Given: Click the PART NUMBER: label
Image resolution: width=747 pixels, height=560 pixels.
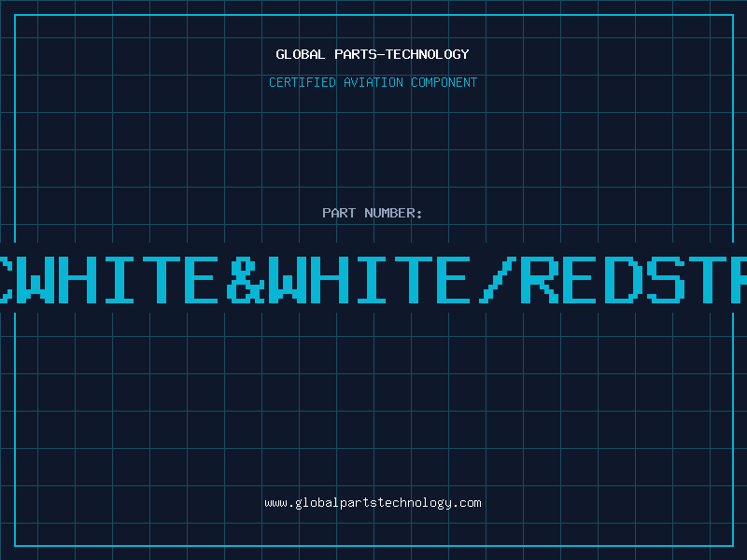Looking at the screenshot, I should (373, 213).
